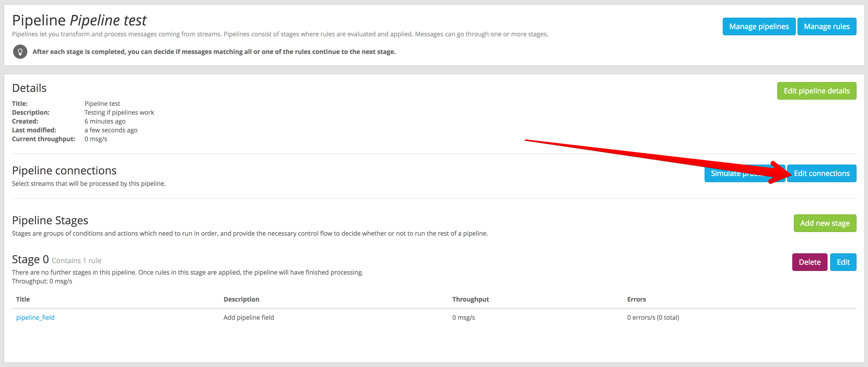Click Edit connections for this pipeline
Viewport: 868px width, 367px height.
[x=822, y=173]
